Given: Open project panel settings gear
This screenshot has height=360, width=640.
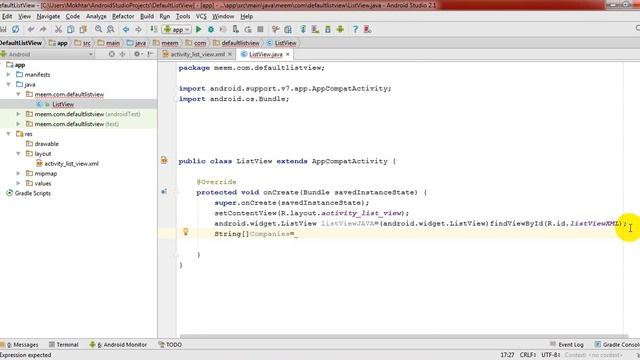Looking at the screenshot, I should click(137, 54).
